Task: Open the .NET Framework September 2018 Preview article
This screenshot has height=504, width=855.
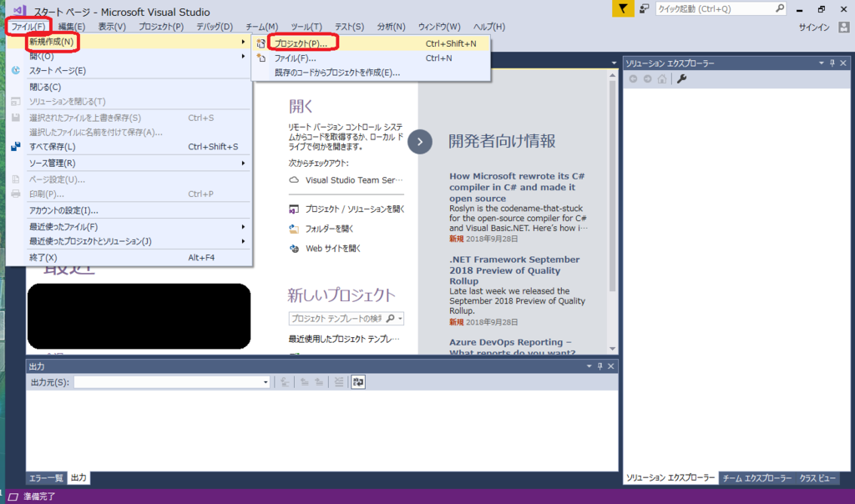Action: pyautogui.click(x=514, y=270)
